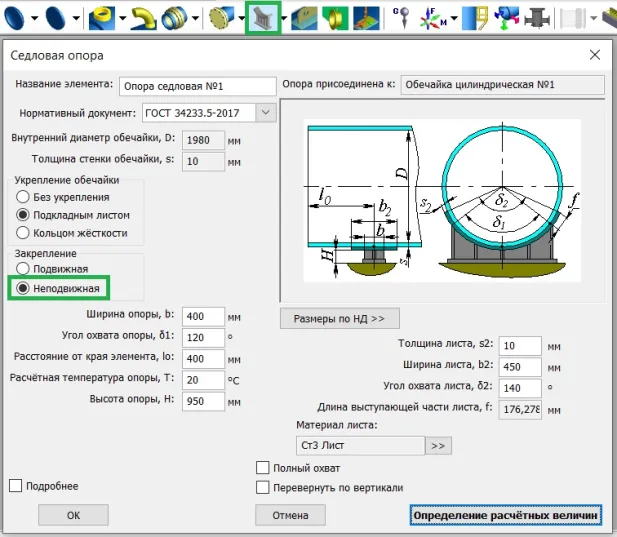The width and height of the screenshot is (617, 537).
Task: Click the center of gravity G icon
Action: [401, 17]
